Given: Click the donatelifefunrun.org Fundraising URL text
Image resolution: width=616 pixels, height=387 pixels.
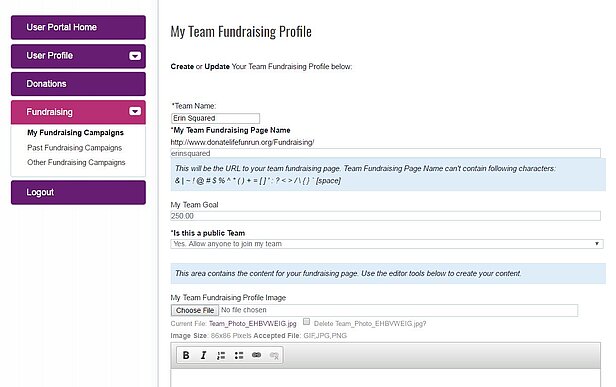Looking at the screenshot, I should tap(242, 142).
